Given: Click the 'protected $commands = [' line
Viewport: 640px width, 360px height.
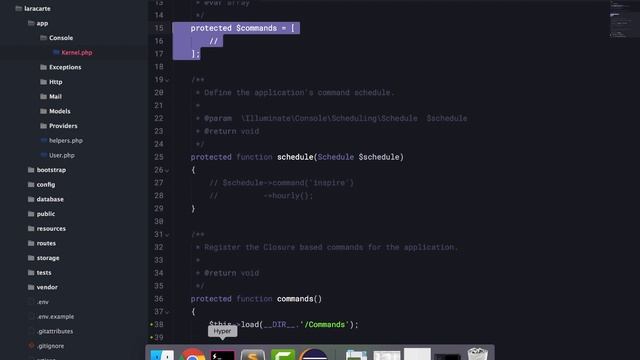Looking at the screenshot, I should point(242,28).
